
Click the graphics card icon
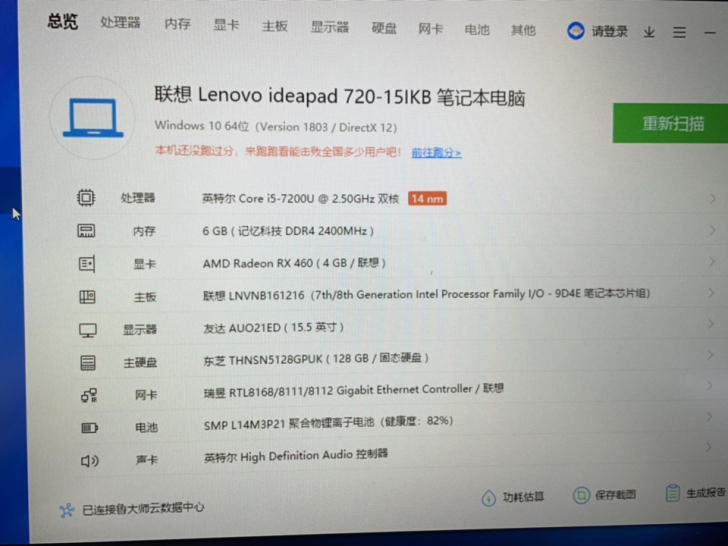87,264
